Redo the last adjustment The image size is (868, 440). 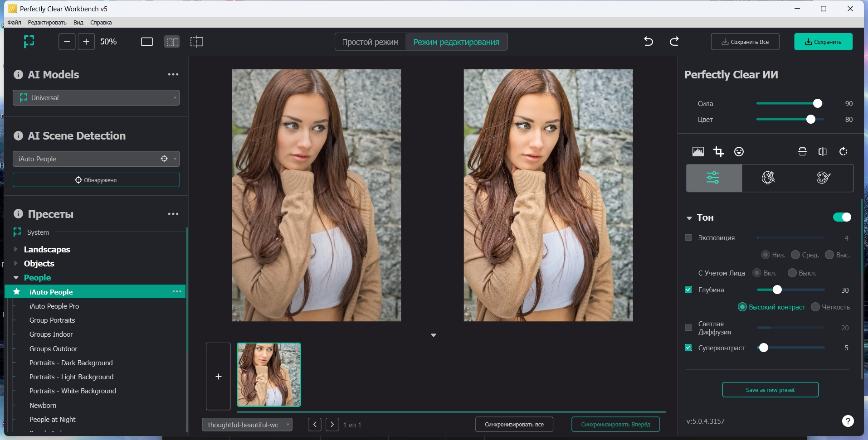tap(674, 42)
